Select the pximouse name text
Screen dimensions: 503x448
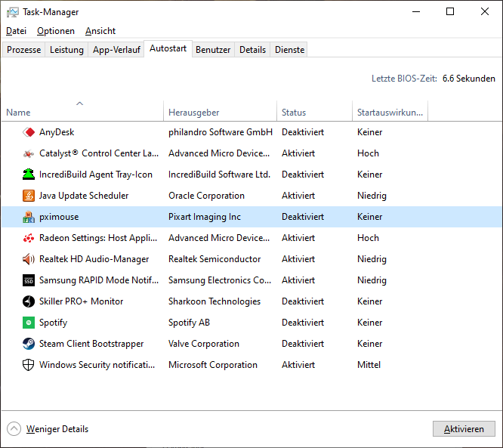coord(59,217)
